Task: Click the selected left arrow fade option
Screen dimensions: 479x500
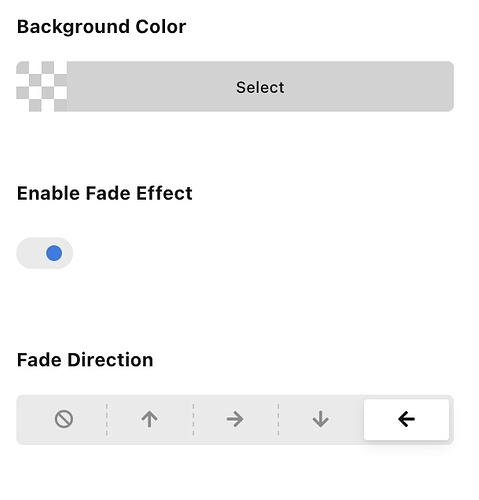Action: coord(406,419)
